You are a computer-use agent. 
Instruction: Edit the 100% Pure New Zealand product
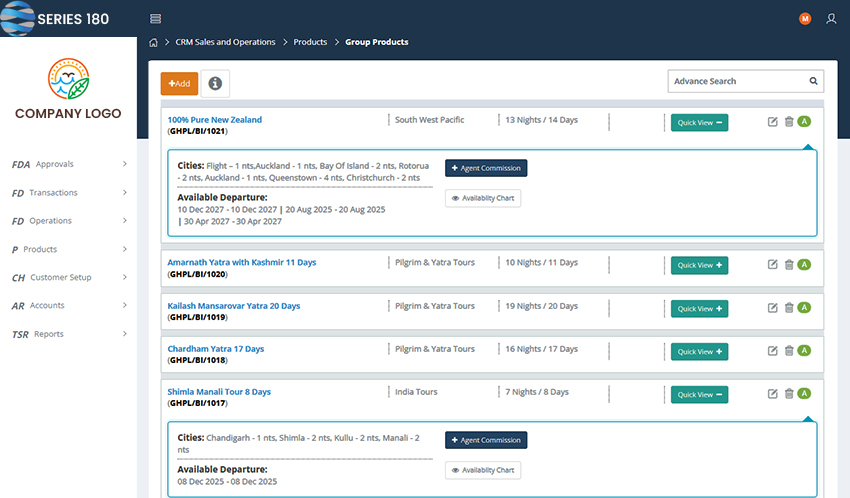coord(772,122)
